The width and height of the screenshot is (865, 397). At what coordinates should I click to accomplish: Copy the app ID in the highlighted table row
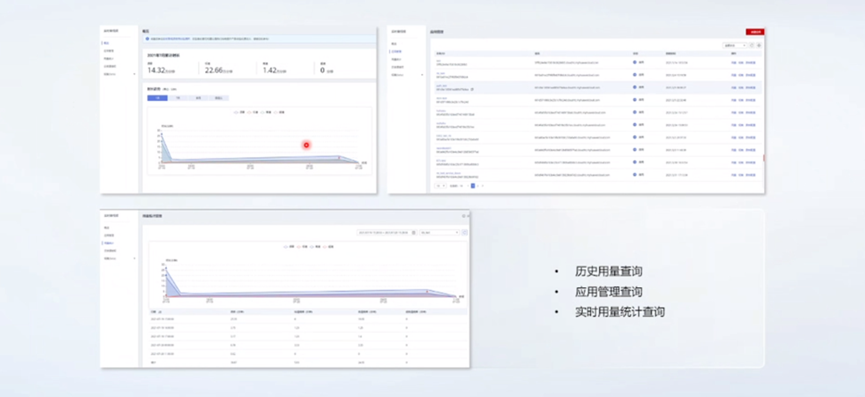point(472,89)
